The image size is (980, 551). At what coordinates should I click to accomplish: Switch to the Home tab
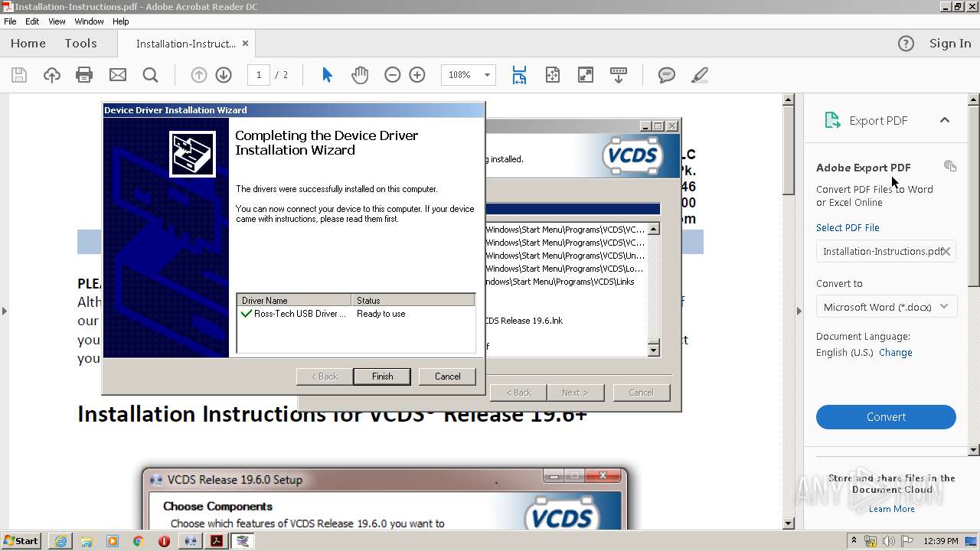coord(28,44)
